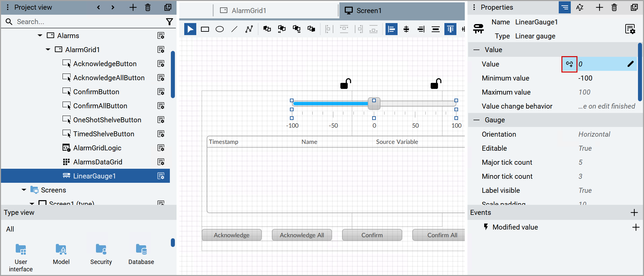Switch to the AlarmGrid1 editor tab
This screenshot has height=276, width=644.
[276, 11]
